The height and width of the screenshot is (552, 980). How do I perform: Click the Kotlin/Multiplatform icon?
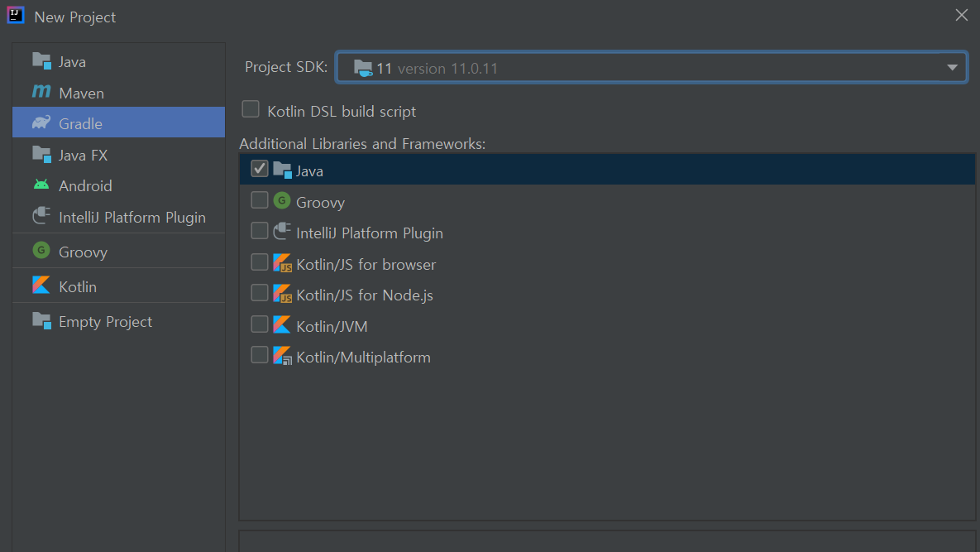point(283,356)
